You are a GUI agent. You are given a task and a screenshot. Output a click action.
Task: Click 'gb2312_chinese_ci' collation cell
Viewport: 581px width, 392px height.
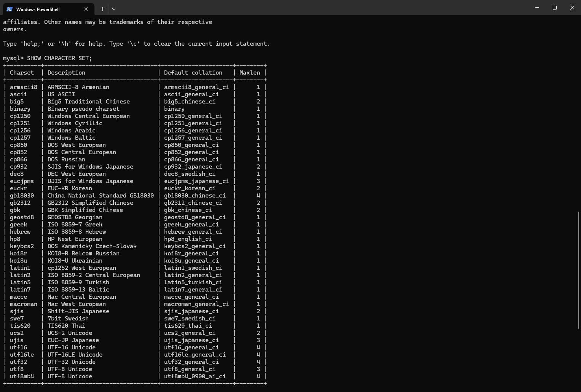coord(193,203)
